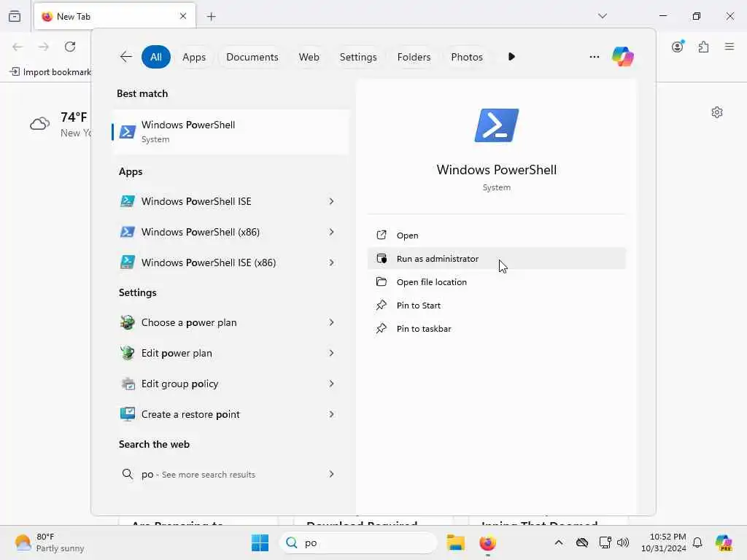747x560 pixels.
Task: Reload the page in Firefox
Action: (70, 47)
